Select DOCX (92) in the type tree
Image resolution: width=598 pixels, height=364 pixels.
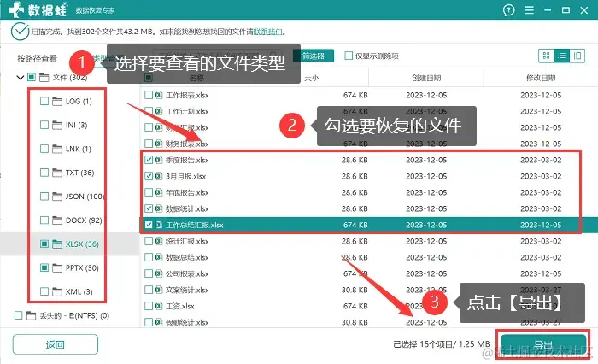coord(84,220)
